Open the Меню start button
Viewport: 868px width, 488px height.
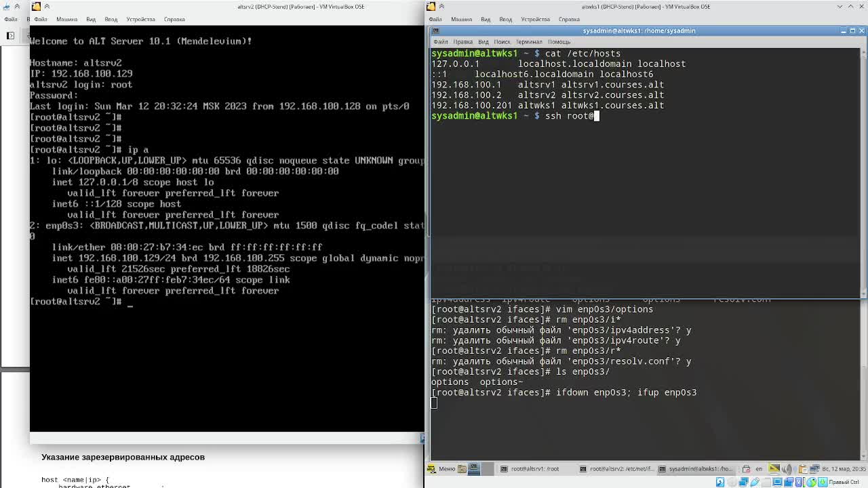click(x=441, y=468)
